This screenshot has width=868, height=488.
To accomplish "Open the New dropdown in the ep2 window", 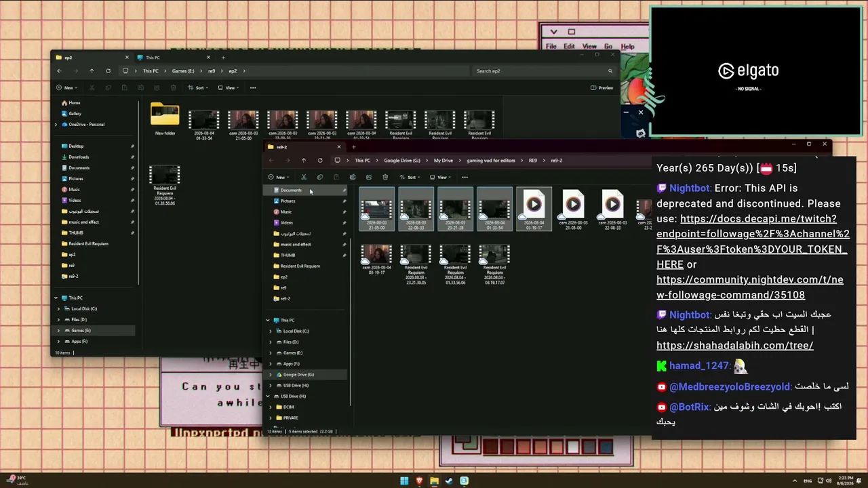I will coord(66,87).
